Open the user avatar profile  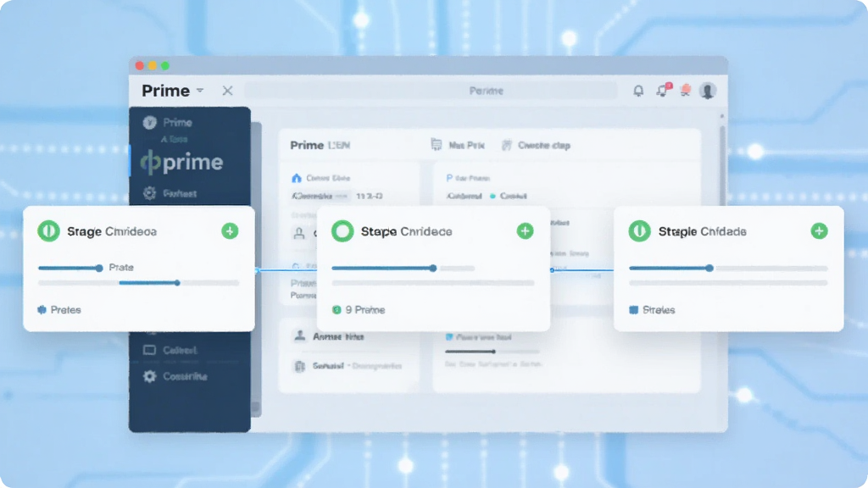pyautogui.click(x=708, y=90)
